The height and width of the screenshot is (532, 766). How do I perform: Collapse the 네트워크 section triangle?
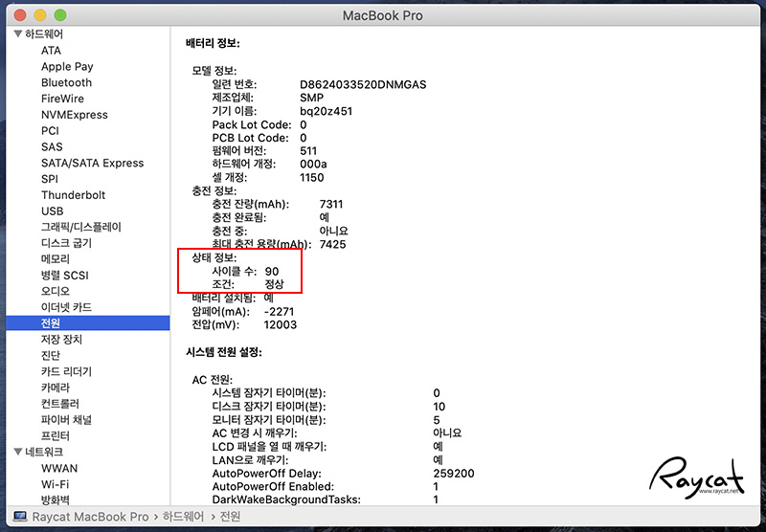pos(18,452)
